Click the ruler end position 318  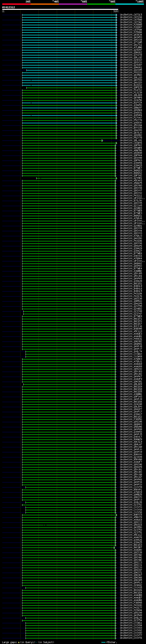point(115,11)
